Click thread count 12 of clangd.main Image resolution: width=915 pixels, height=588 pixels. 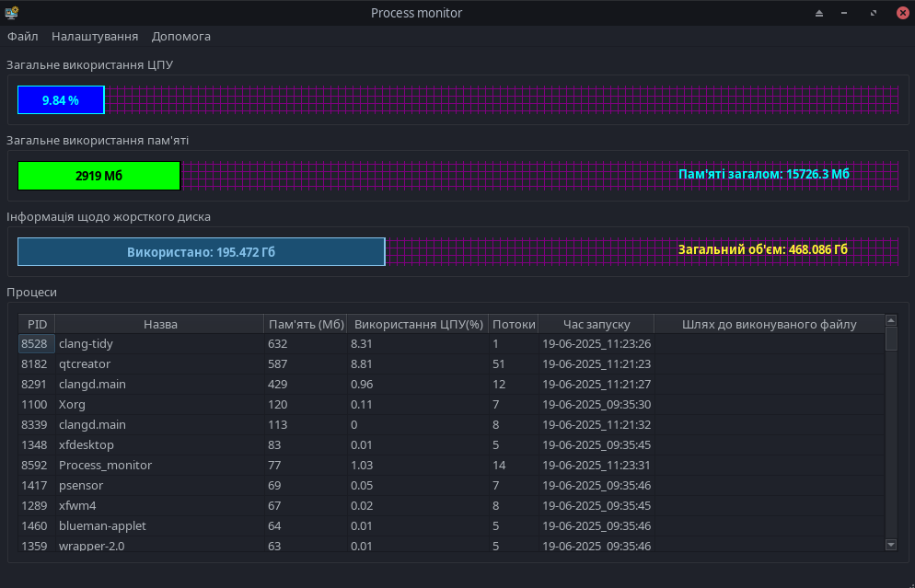click(x=498, y=384)
